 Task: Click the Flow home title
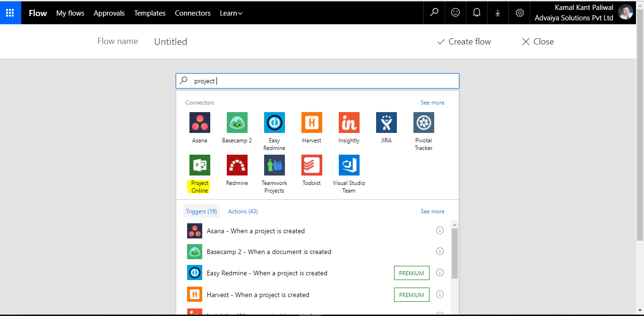38,13
